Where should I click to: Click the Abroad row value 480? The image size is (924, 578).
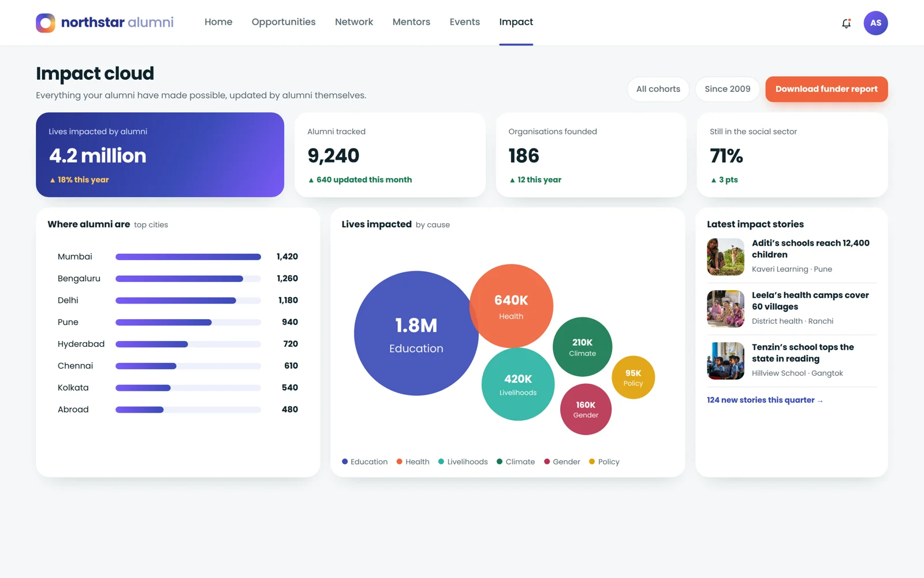[290, 409]
